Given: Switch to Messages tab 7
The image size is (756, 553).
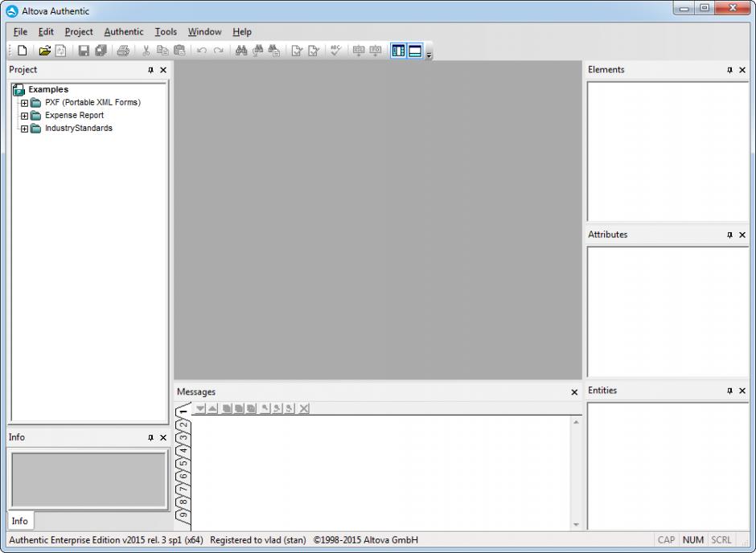Looking at the screenshot, I should coord(183,489).
